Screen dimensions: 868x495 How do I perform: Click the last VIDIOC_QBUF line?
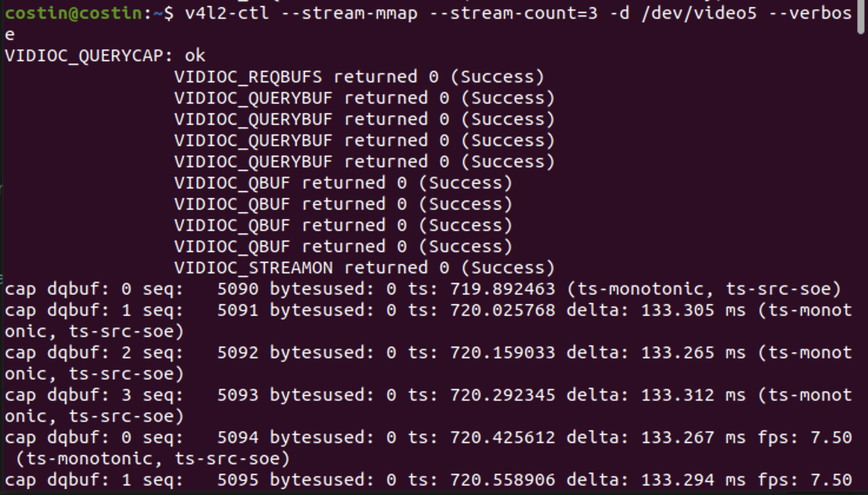click(x=343, y=246)
